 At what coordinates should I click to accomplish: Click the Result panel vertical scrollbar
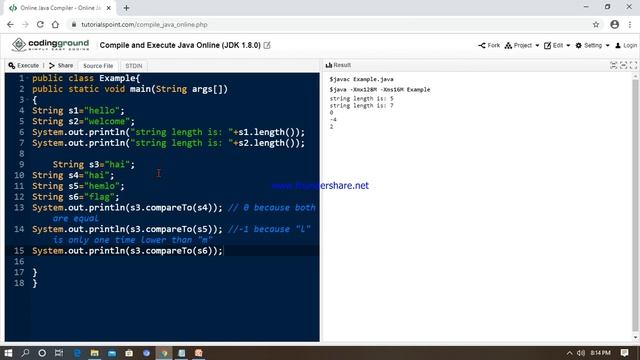(636, 206)
